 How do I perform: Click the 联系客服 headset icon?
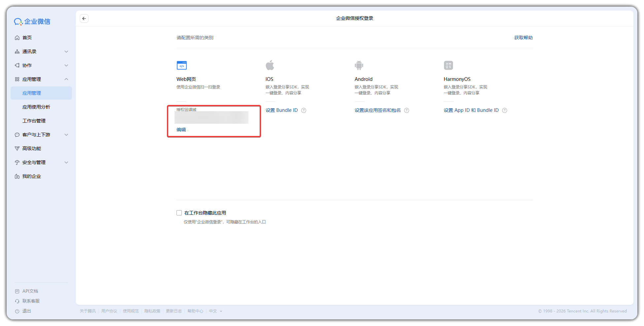pyautogui.click(x=17, y=301)
